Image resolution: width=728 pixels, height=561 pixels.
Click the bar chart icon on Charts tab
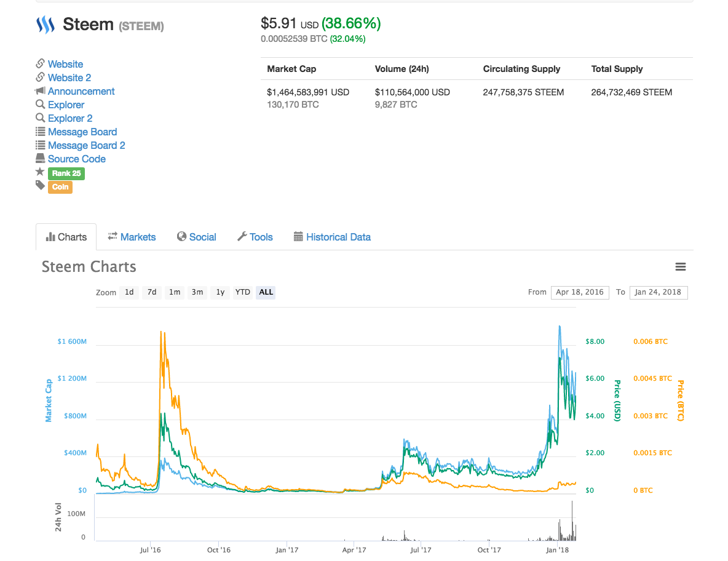pyautogui.click(x=50, y=237)
